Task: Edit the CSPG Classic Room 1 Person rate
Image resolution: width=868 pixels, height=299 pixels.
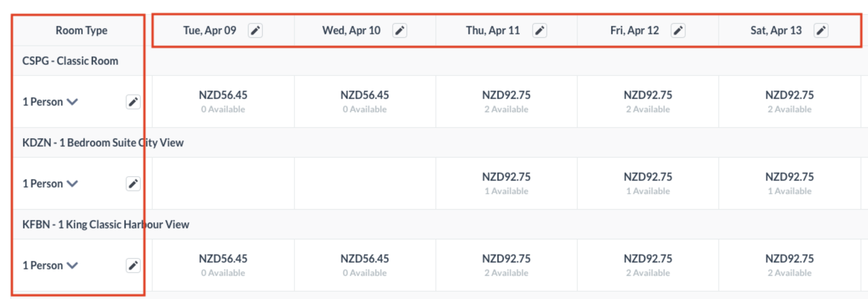Action: coord(133,102)
